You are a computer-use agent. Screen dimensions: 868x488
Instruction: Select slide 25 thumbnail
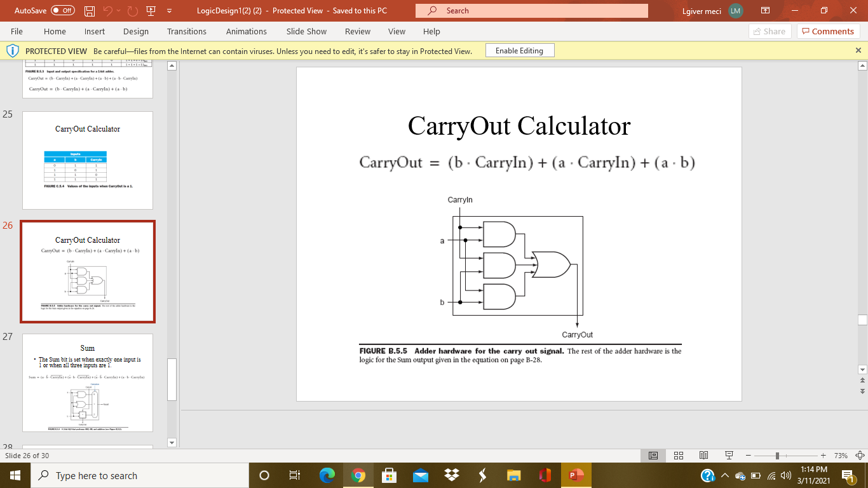(x=88, y=161)
